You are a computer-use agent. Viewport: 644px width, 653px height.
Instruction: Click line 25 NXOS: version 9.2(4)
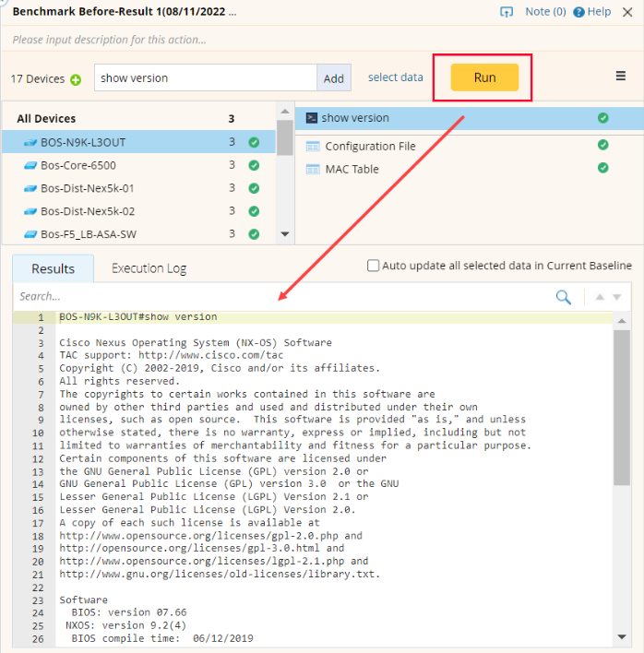click(125, 625)
